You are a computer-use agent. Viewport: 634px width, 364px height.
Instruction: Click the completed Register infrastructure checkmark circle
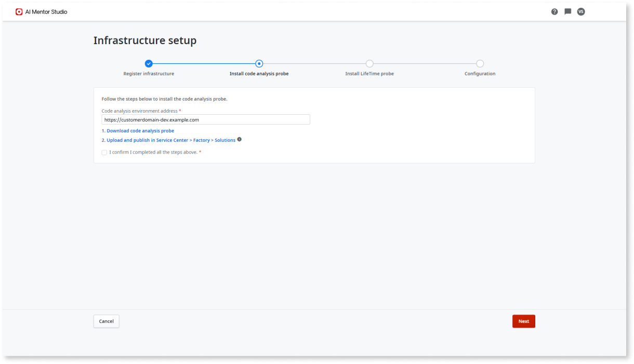(x=149, y=63)
